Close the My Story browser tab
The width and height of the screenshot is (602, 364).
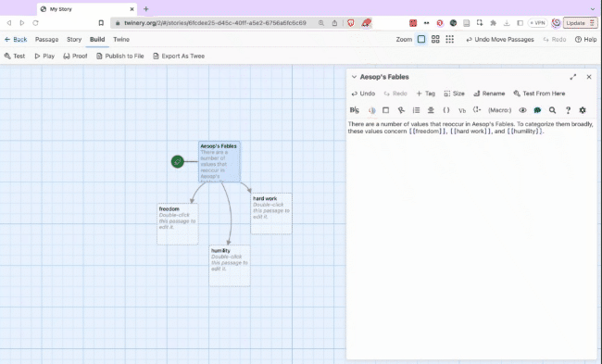[132, 9]
